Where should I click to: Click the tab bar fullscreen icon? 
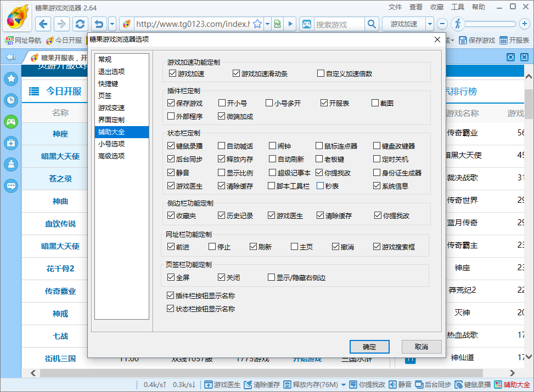[x=510, y=57]
